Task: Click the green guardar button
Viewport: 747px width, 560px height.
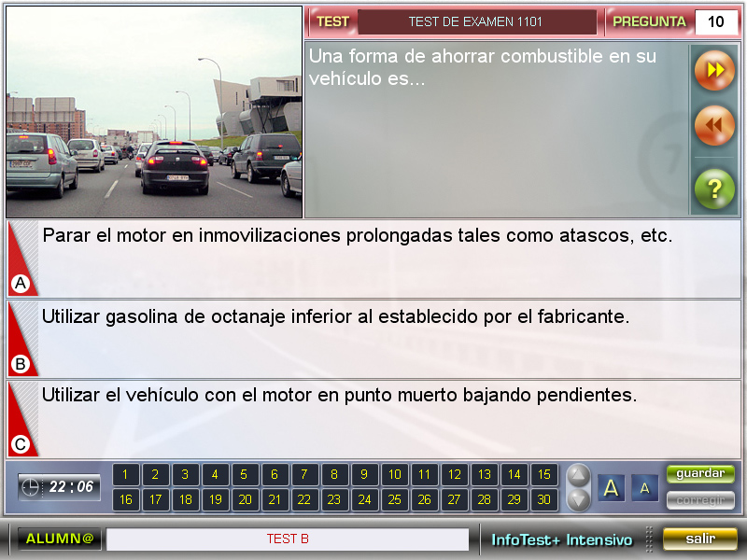Action: [700, 474]
